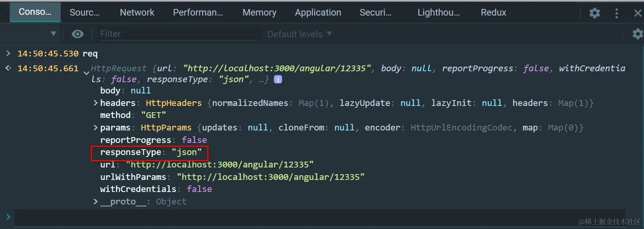Image resolution: width=644 pixels, height=229 pixels.
Task: Expand the params property
Action: tap(95, 127)
